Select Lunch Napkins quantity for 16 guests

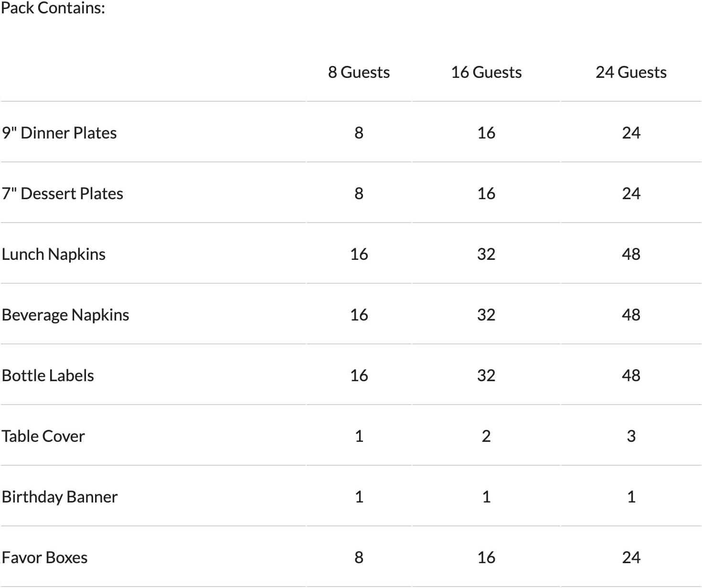click(x=486, y=254)
